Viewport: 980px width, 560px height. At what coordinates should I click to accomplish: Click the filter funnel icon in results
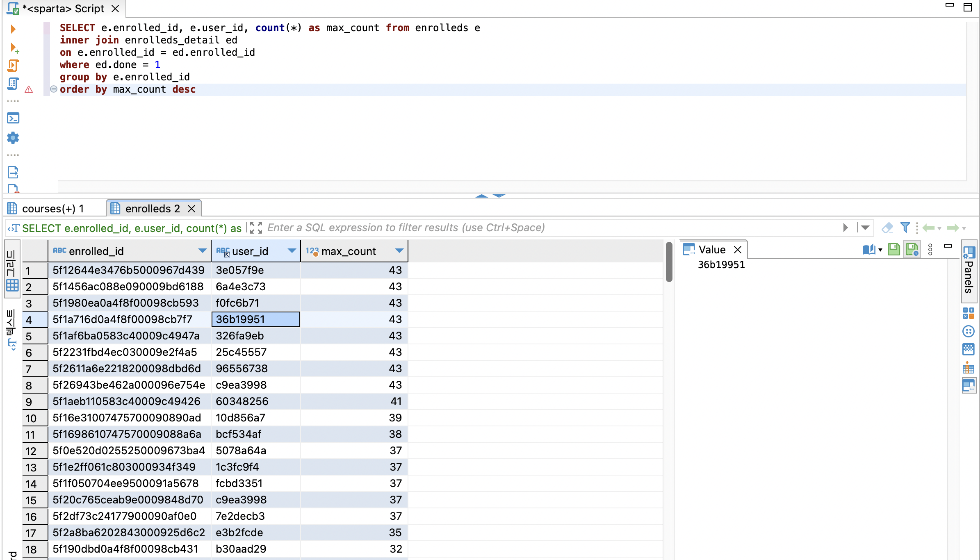pyautogui.click(x=905, y=228)
